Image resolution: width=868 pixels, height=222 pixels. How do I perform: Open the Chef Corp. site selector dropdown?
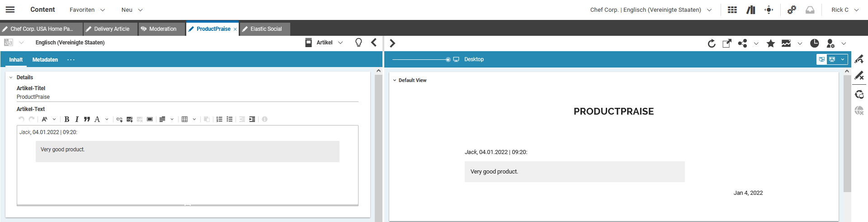tap(651, 10)
